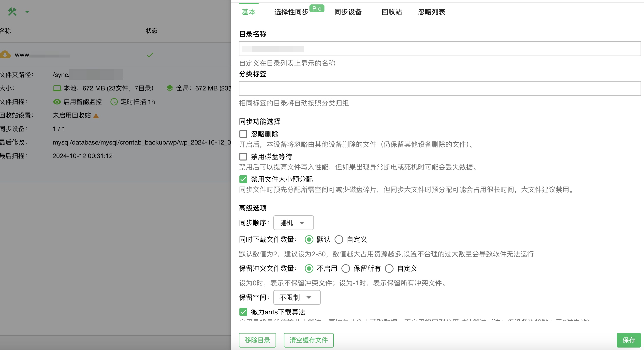The height and width of the screenshot is (350, 644).
Task: Click the orange warning triangle near 未启用回收站
Action: tap(96, 116)
